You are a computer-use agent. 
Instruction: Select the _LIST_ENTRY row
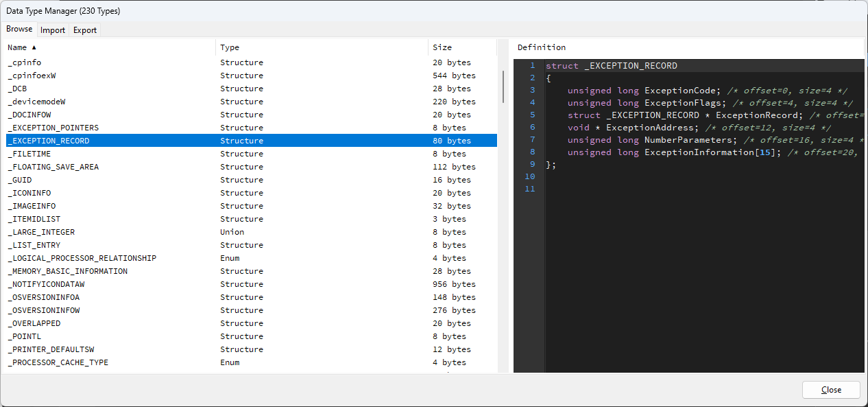tap(251, 245)
